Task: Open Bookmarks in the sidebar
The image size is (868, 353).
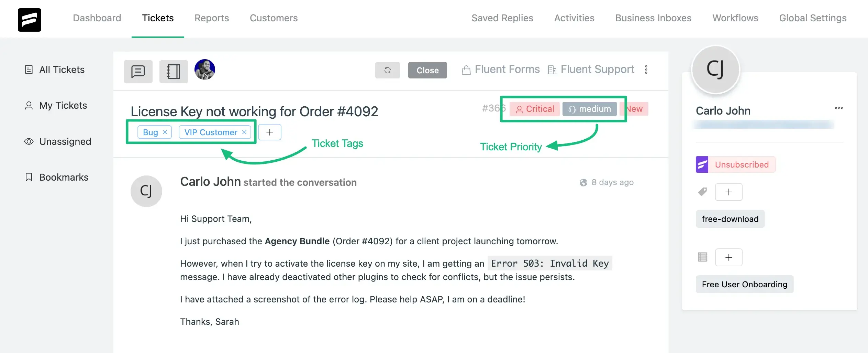Action: tap(64, 177)
